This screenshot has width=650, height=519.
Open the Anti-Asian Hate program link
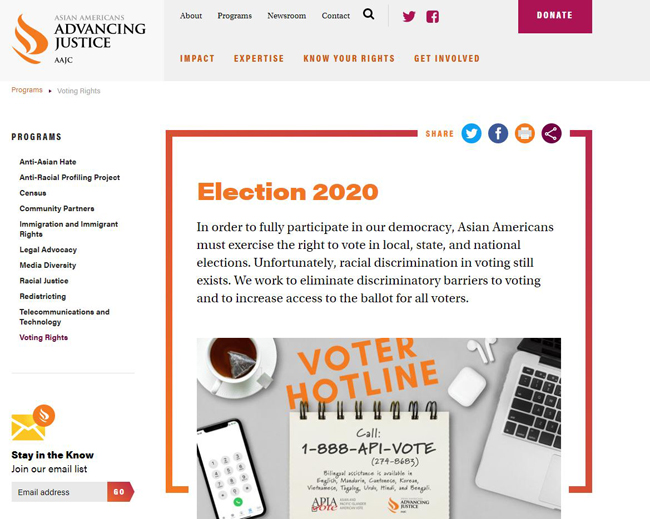click(x=48, y=162)
